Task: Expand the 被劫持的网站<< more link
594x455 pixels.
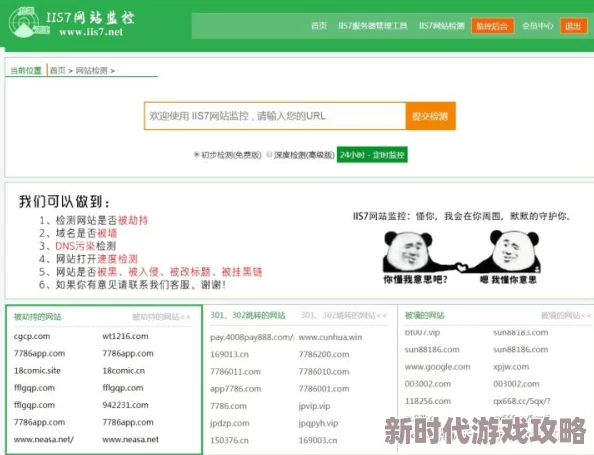Action: click(161, 317)
